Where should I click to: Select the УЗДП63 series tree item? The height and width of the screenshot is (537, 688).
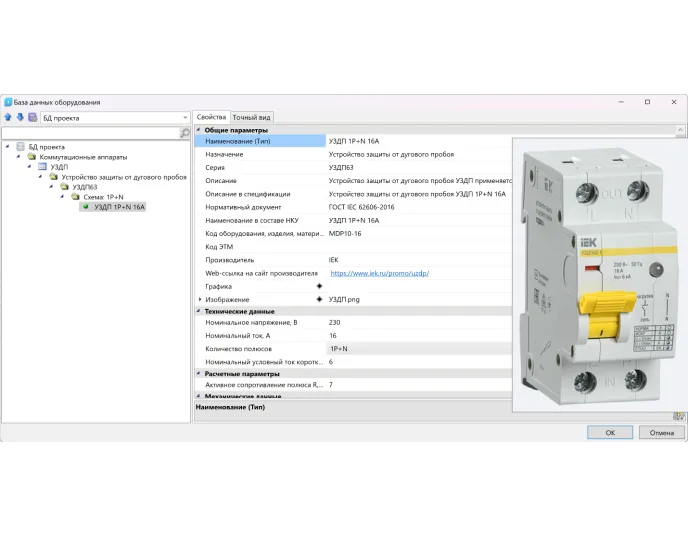pyautogui.click(x=85, y=187)
